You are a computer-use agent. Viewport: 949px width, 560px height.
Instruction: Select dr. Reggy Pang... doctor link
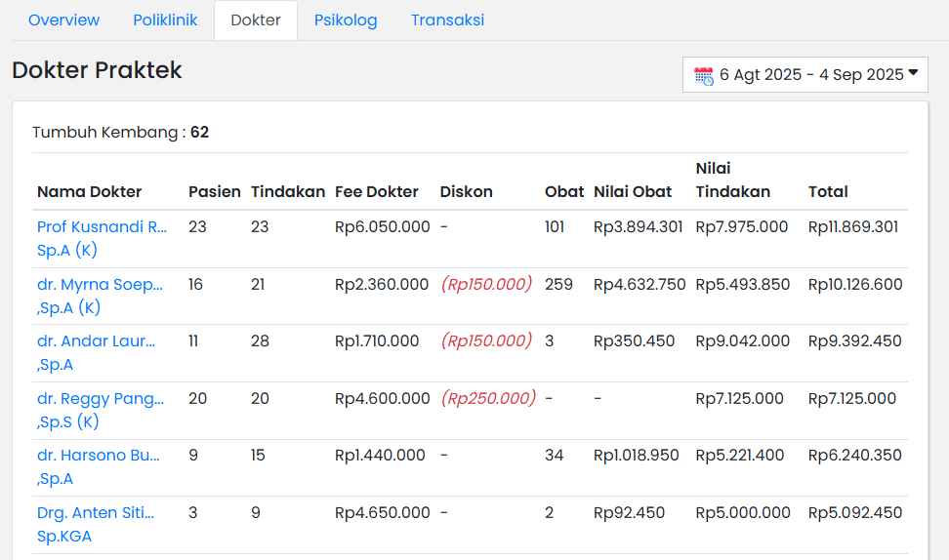click(x=100, y=399)
